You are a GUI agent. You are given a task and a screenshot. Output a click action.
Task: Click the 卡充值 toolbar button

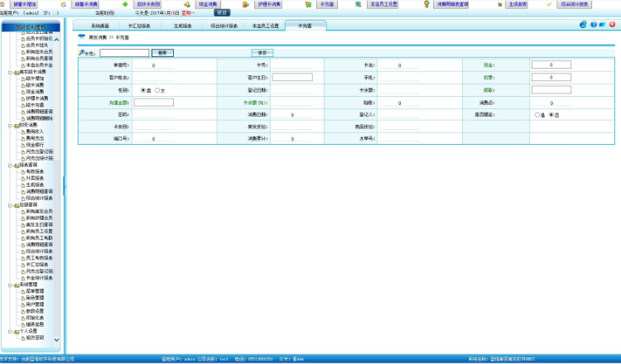point(327,4)
